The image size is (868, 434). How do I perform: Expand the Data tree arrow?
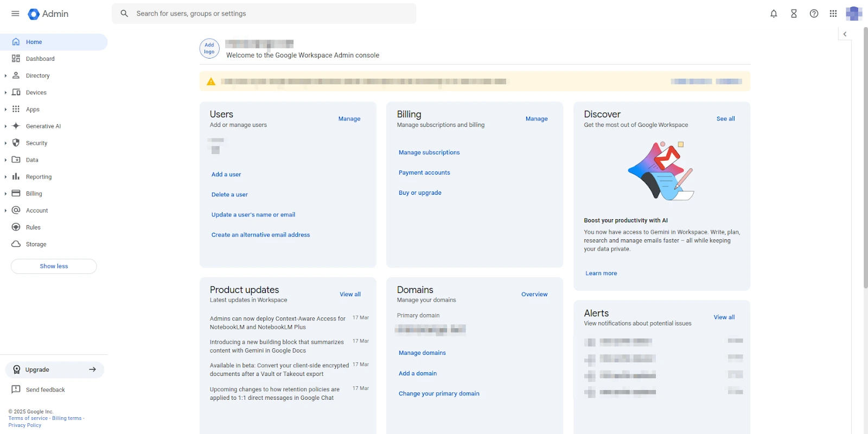[x=5, y=160]
